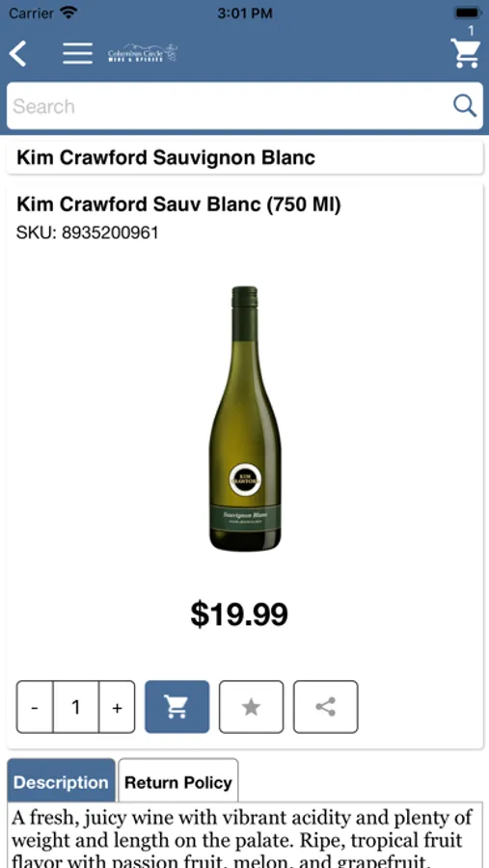This screenshot has height=868, width=489.
Task: Select the quantity field showing 1
Action: point(76,707)
